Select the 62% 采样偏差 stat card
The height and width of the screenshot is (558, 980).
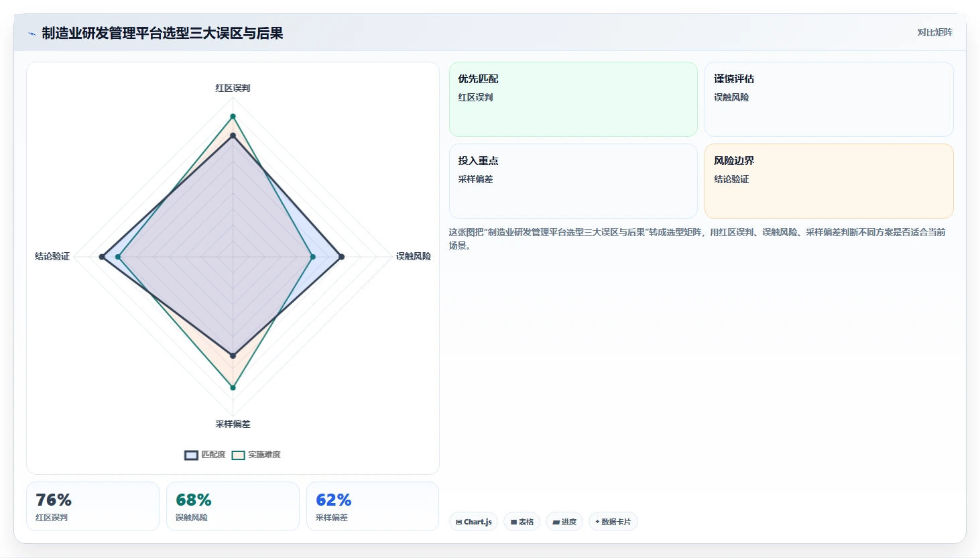pos(373,506)
